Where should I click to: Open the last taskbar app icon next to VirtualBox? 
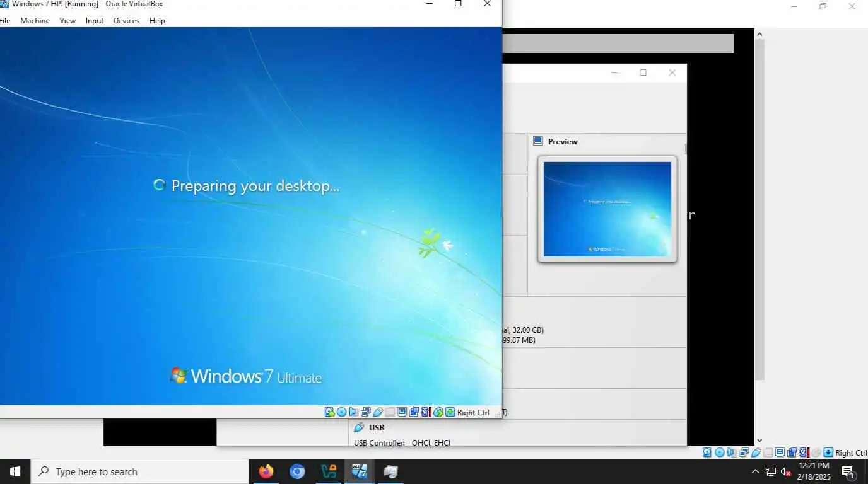pyautogui.click(x=390, y=471)
